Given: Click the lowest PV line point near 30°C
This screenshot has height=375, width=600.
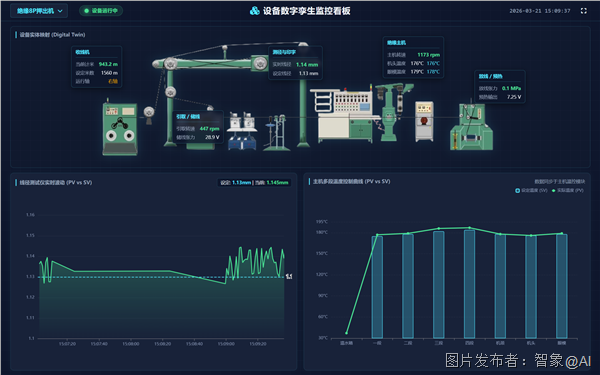Looking at the screenshot, I should (347, 333).
